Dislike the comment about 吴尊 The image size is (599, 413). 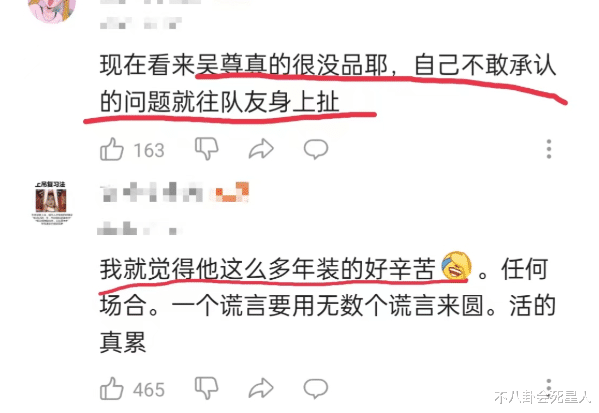(207, 148)
